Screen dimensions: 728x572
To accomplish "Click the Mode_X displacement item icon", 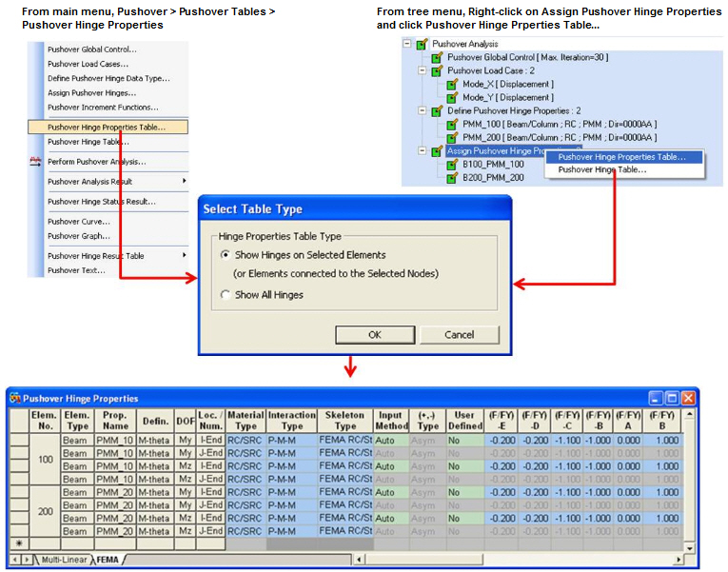I will click(x=452, y=84).
